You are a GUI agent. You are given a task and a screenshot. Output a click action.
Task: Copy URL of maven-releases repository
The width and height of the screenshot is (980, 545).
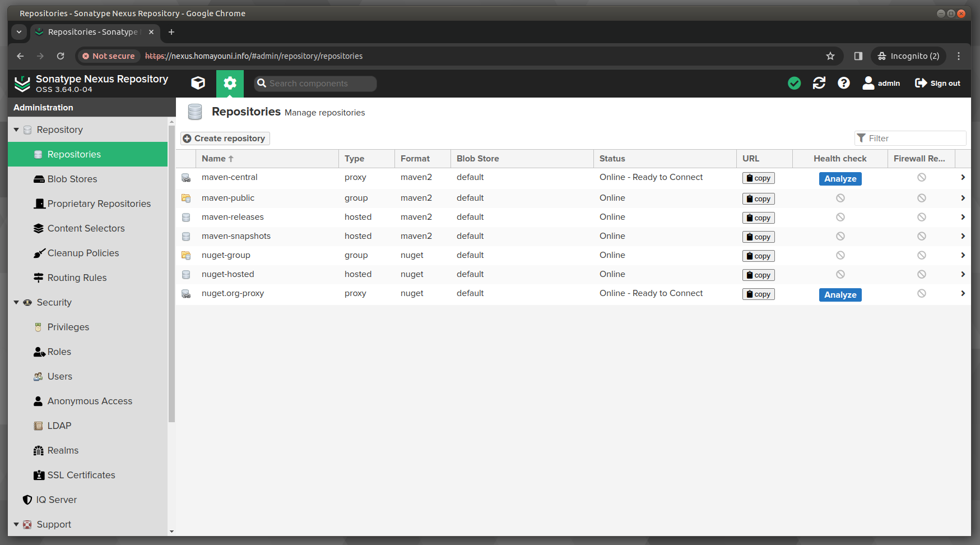click(759, 218)
